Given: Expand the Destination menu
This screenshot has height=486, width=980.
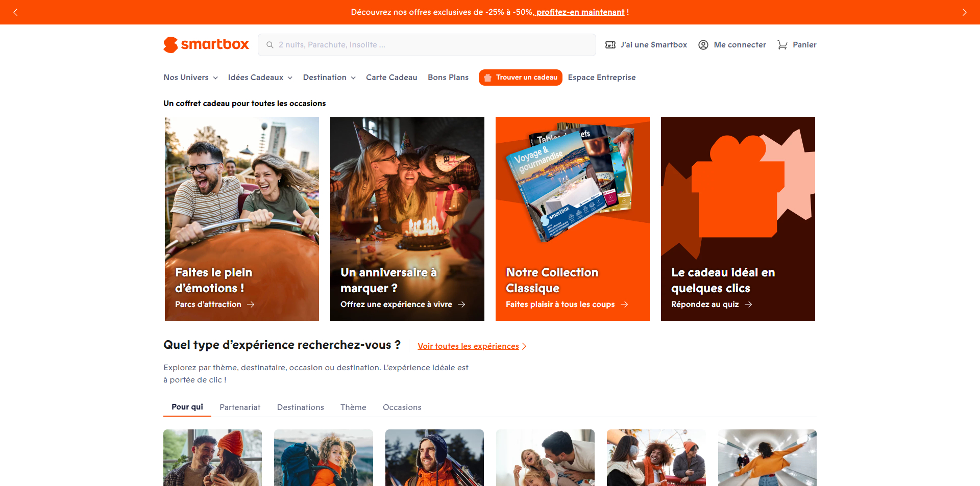Looking at the screenshot, I should [x=329, y=78].
